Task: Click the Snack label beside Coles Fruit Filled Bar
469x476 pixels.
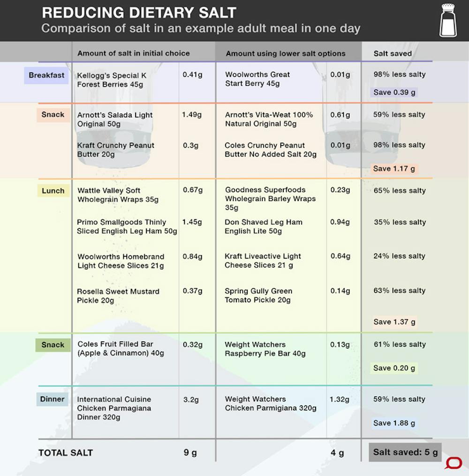Action: [53, 345]
